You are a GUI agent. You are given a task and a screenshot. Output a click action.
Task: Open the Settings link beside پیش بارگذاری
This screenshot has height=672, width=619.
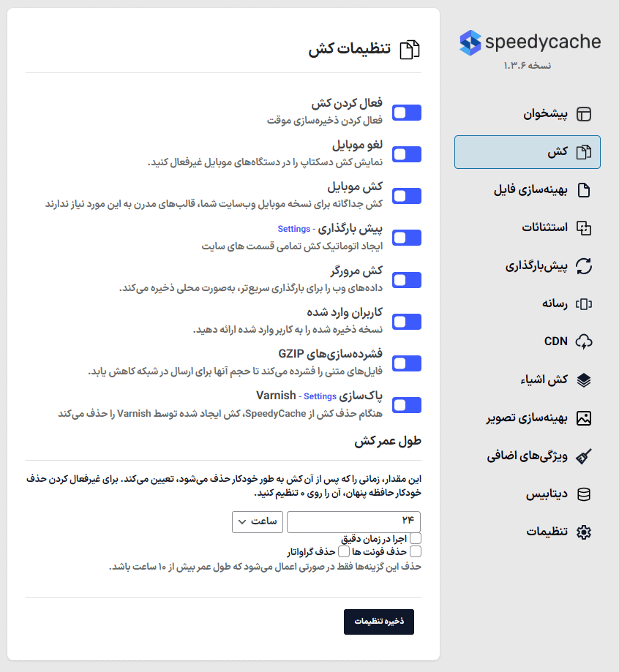294,230
